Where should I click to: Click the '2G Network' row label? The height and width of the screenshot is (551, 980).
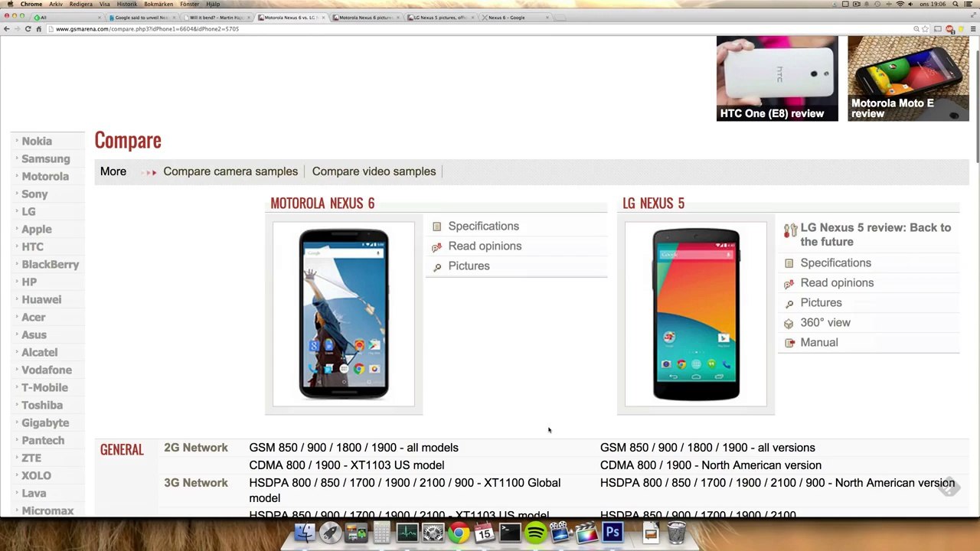click(196, 448)
